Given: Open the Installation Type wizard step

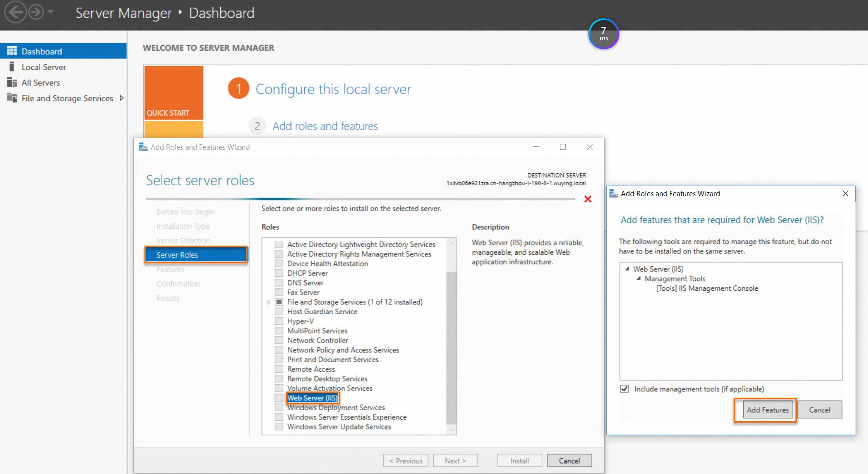Looking at the screenshot, I should coord(183,226).
